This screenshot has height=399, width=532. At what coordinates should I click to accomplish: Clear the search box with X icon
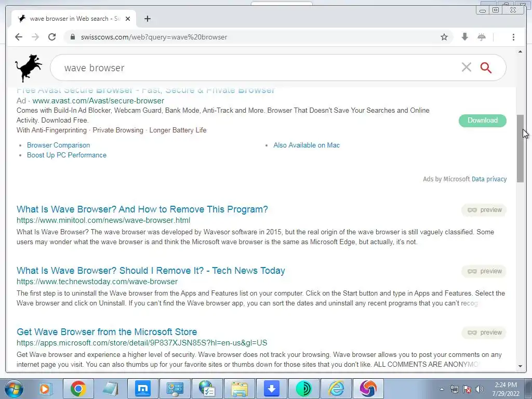coord(467,67)
